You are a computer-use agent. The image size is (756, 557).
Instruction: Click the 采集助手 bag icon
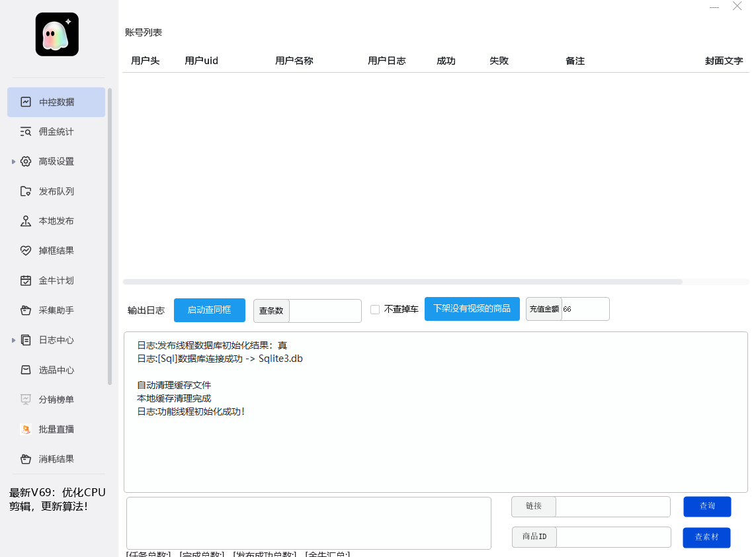tap(26, 310)
